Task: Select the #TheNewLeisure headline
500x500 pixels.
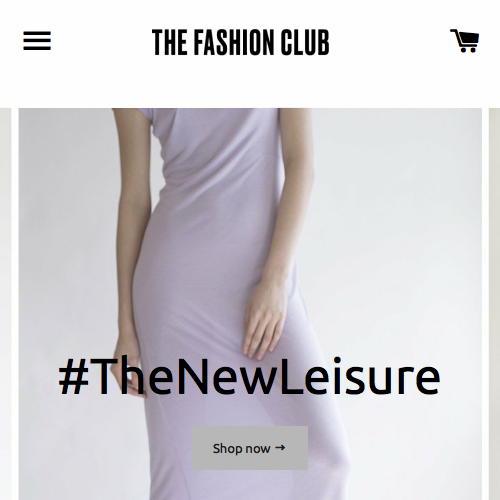Action: (x=249, y=376)
